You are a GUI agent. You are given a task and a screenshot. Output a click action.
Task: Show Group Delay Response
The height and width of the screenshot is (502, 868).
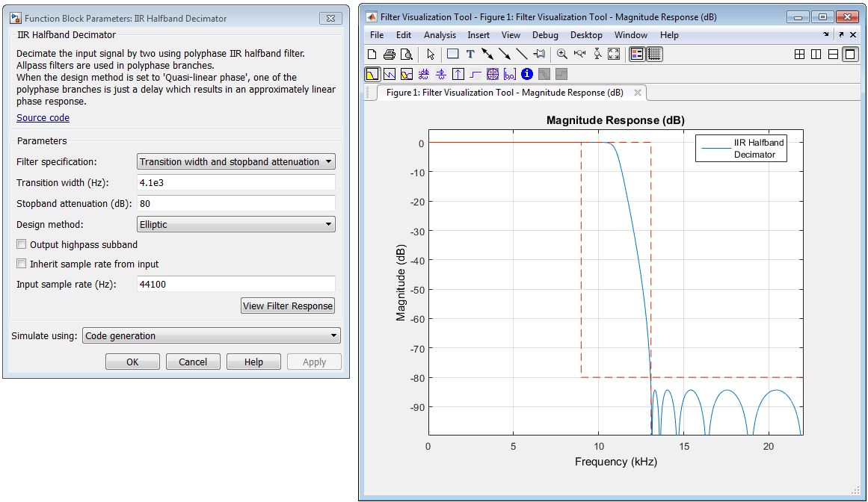click(424, 74)
